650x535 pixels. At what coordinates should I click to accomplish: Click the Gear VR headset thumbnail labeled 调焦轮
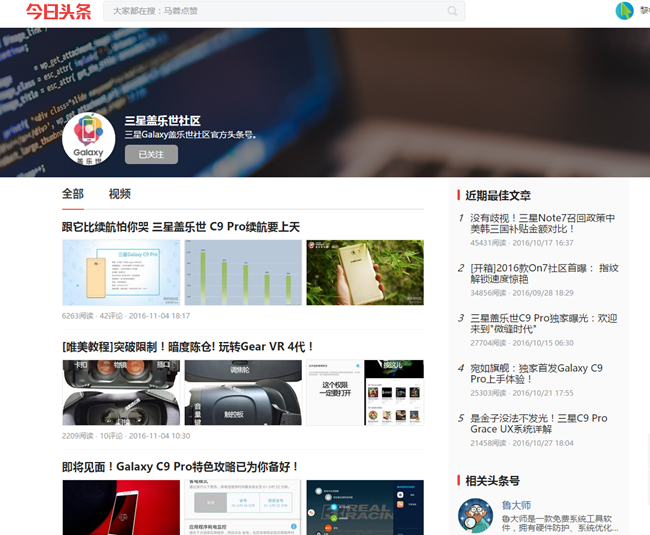[x=243, y=392]
